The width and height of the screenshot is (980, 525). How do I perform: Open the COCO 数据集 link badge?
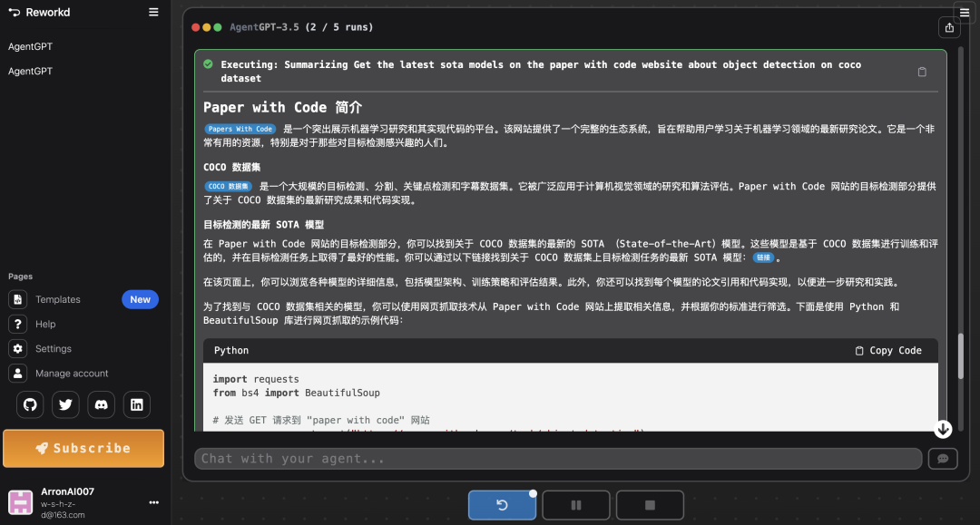(229, 187)
